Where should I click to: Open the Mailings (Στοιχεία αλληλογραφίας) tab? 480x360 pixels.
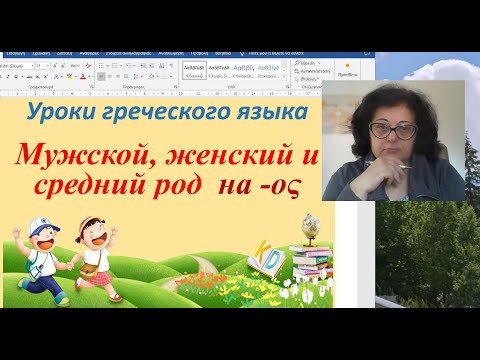coord(129,53)
